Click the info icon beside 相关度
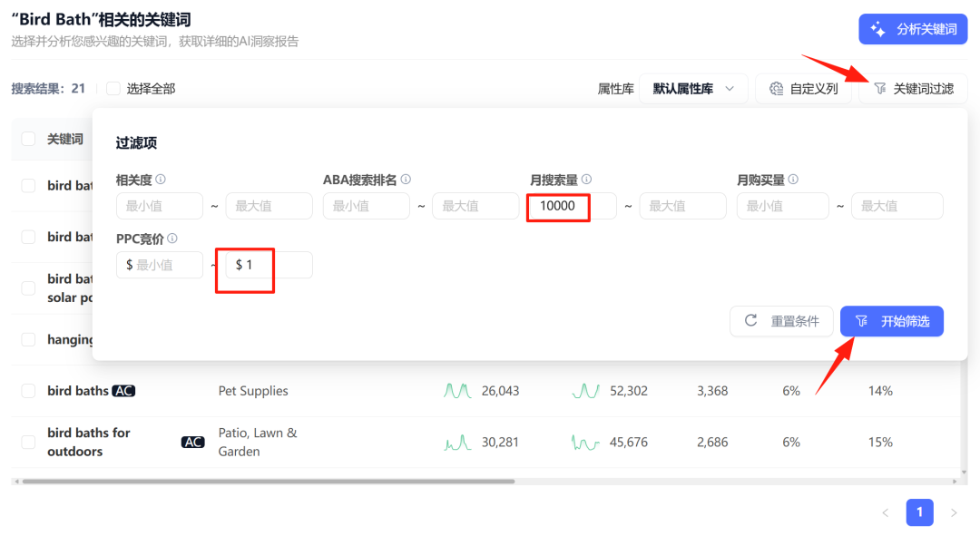Screen dimensions: 980x536 pos(161,180)
